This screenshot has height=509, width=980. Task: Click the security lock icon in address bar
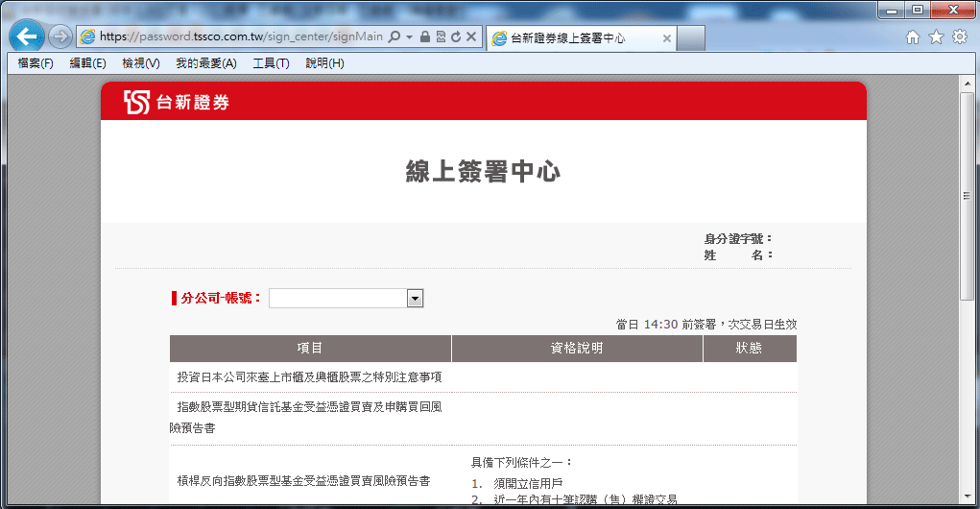pos(425,37)
